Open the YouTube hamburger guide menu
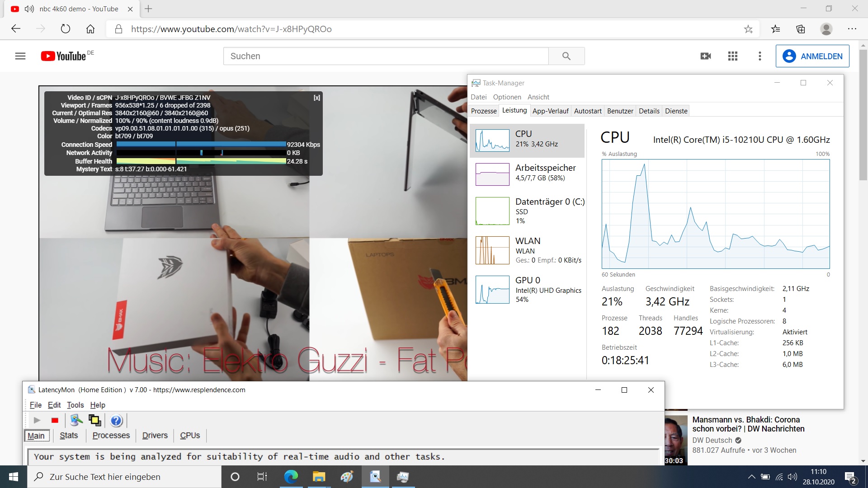Viewport: 868px width, 488px height. 20,56
